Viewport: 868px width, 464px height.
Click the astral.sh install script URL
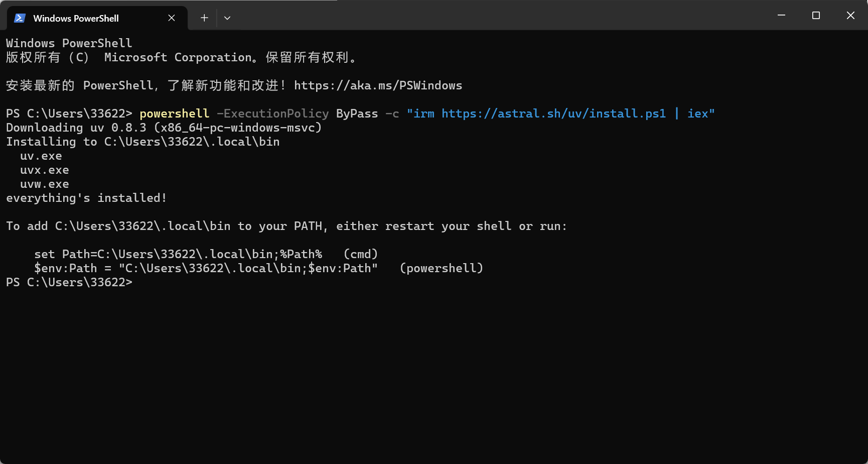[552, 113]
